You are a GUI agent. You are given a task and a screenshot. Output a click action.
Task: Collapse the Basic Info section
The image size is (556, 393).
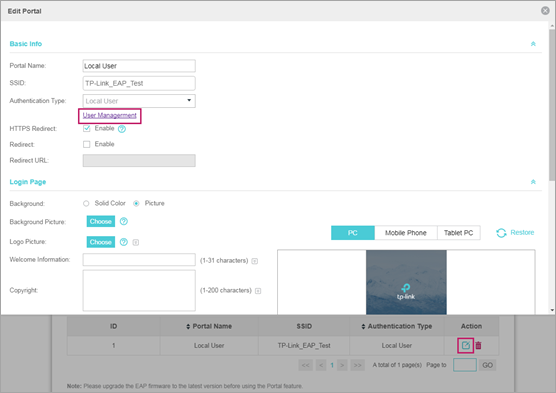533,44
